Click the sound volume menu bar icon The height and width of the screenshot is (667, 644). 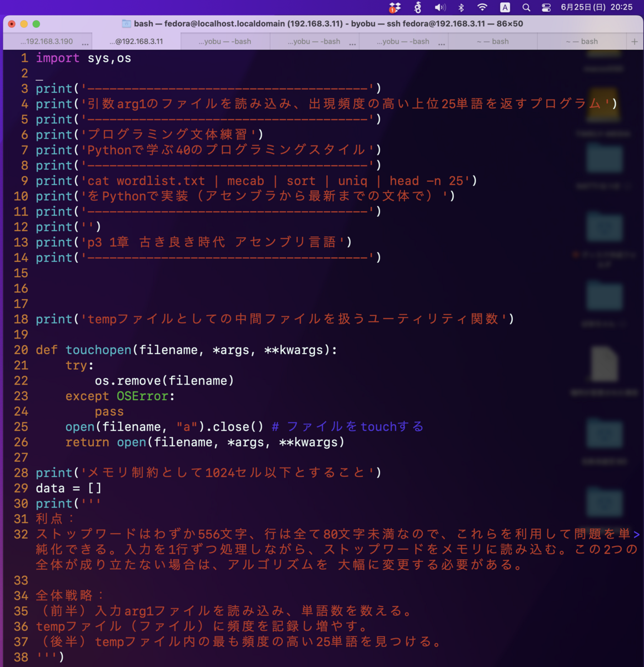pos(441,7)
